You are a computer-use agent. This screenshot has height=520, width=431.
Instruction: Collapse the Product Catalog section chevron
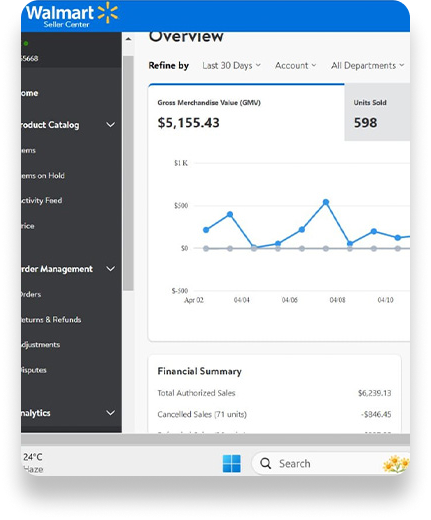[110, 125]
